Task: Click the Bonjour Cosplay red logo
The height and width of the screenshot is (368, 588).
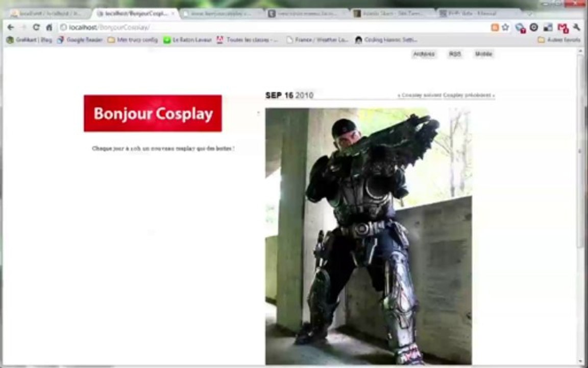Action: [x=153, y=113]
